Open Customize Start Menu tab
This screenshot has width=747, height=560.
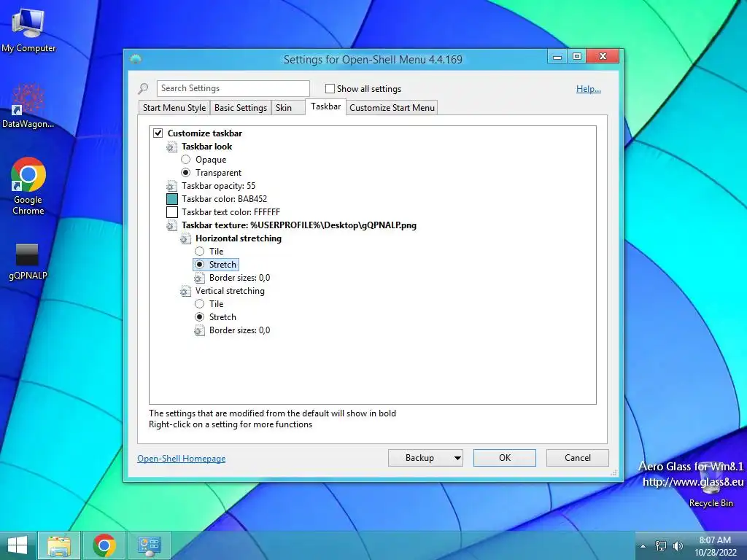392,108
